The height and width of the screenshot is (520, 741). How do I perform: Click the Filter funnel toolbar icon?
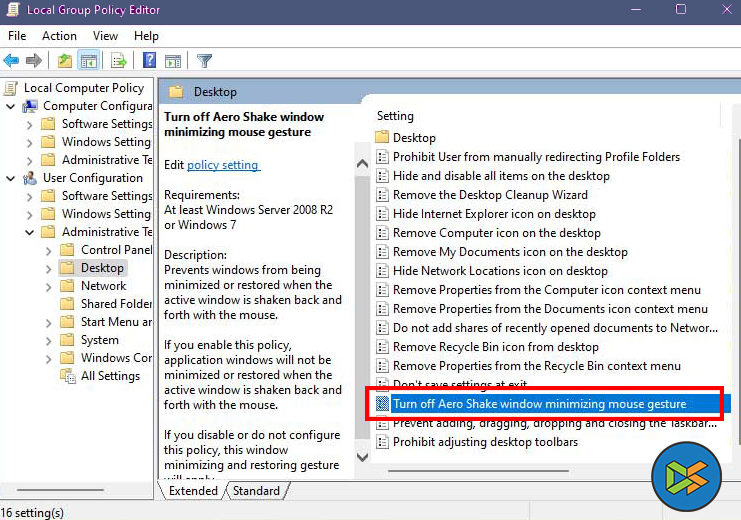(204, 61)
